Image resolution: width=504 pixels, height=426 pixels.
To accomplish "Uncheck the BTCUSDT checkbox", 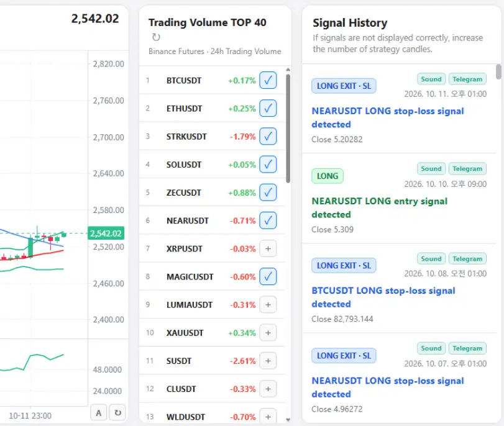I will (x=268, y=80).
